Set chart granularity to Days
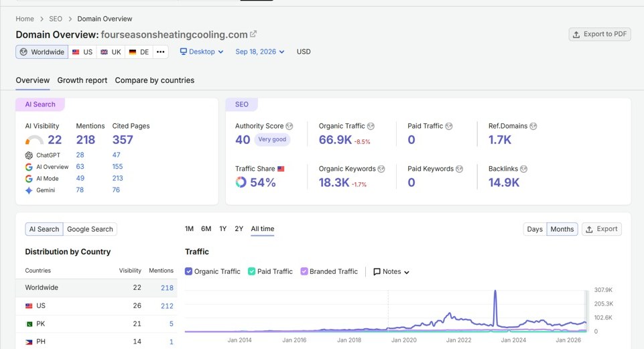The height and width of the screenshot is (349, 644). coord(535,229)
